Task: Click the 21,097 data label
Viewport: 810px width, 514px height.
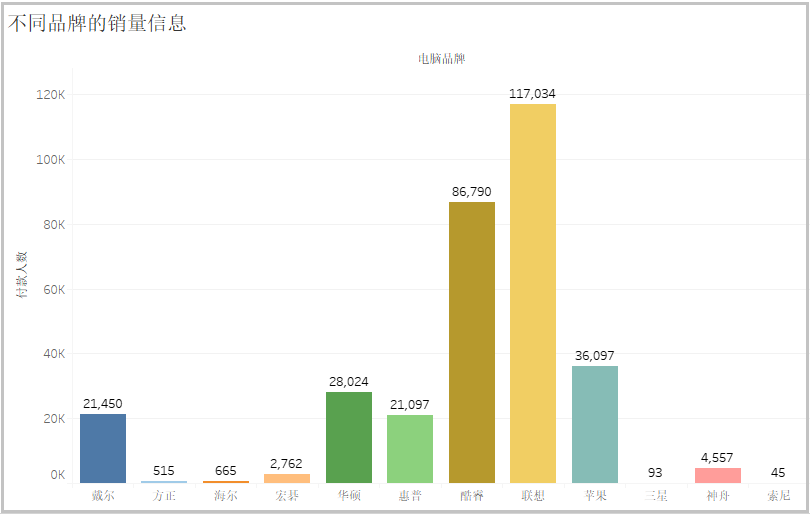Action: 410,404
